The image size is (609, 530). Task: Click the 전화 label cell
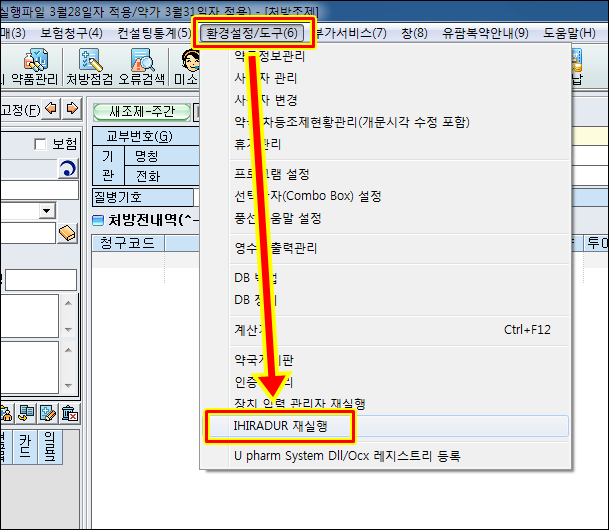[162, 176]
